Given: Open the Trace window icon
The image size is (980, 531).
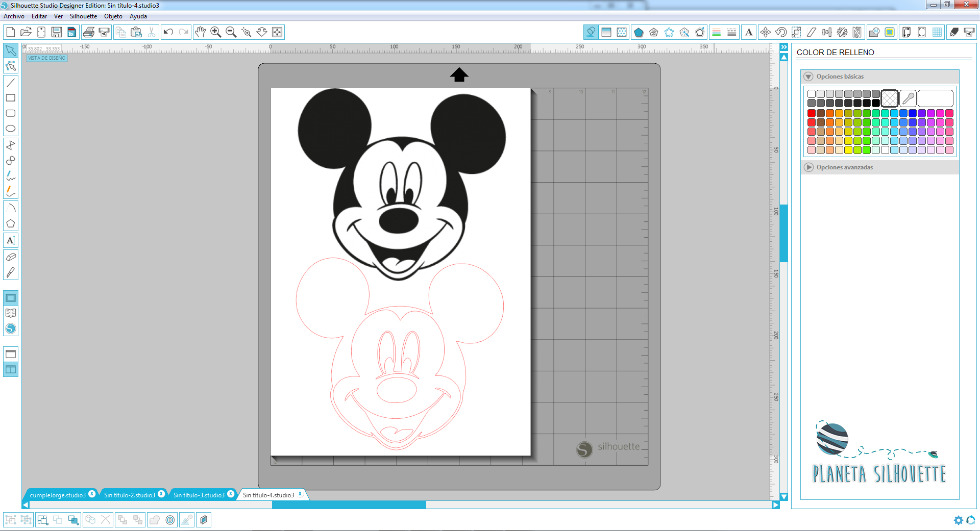Looking at the screenshot, I should [x=890, y=32].
